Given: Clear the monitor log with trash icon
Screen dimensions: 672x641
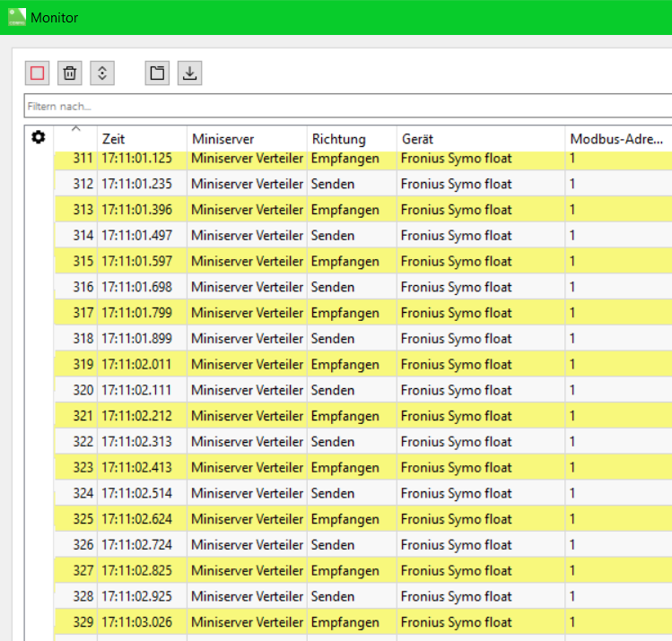Looking at the screenshot, I should [x=70, y=74].
